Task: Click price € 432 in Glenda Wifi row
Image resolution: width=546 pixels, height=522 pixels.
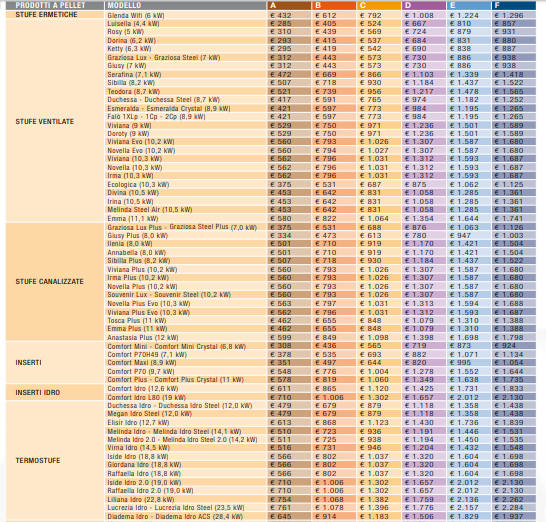Action: (281, 16)
